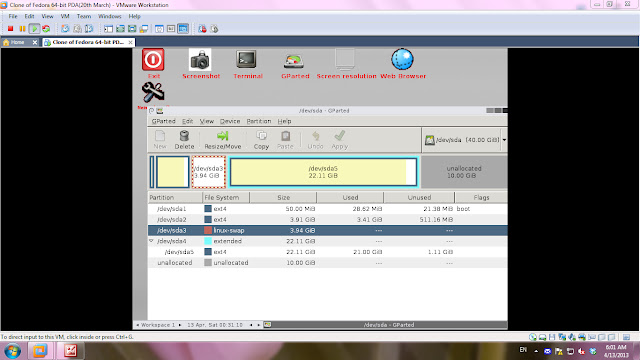The width and height of the screenshot is (640, 360).
Task: Open the GParted desktop icon
Action: [x=294, y=61]
